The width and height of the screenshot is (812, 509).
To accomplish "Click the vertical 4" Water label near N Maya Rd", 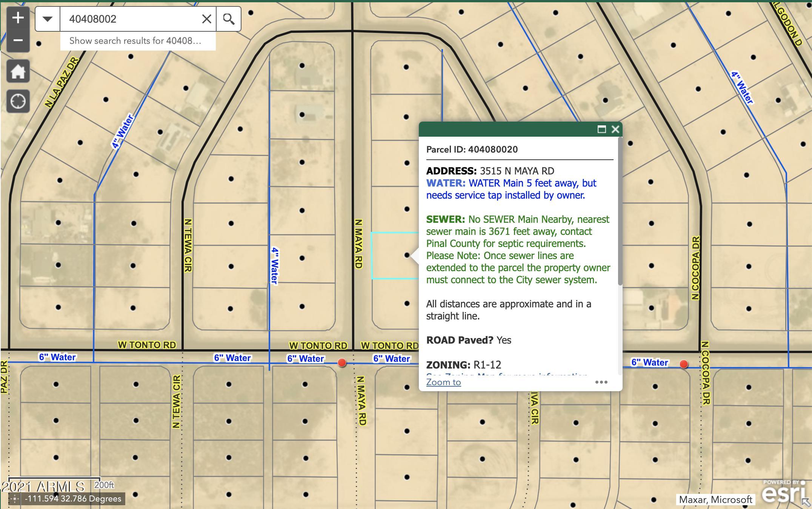I will tap(275, 265).
